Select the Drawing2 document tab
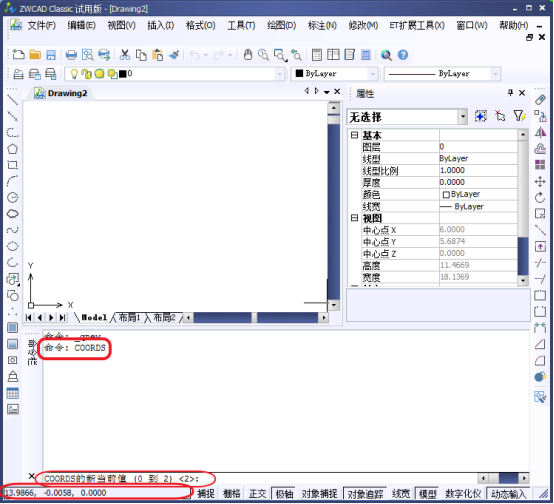The width and height of the screenshot is (554, 504). (x=61, y=93)
